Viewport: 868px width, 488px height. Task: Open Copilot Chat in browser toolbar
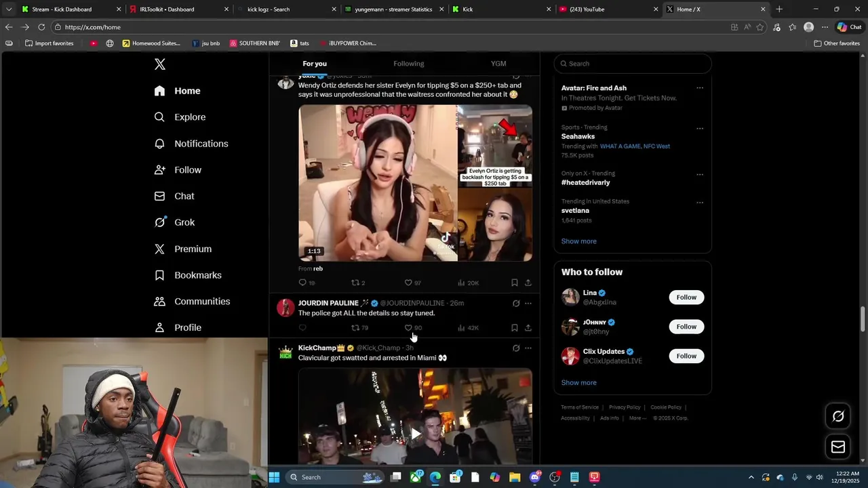coord(849,27)
